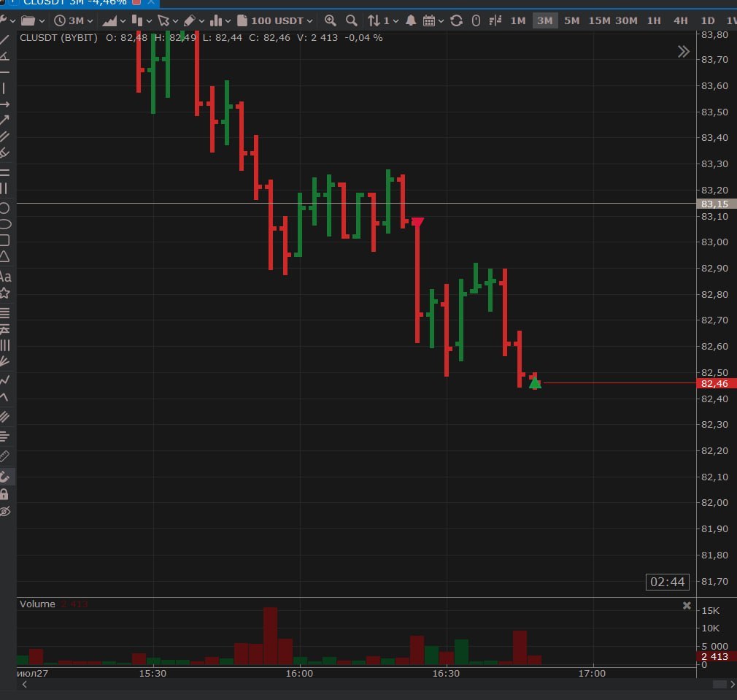Select the two vertical lines tool
Viewport: 737px width, 700px height.
(4, 188)
